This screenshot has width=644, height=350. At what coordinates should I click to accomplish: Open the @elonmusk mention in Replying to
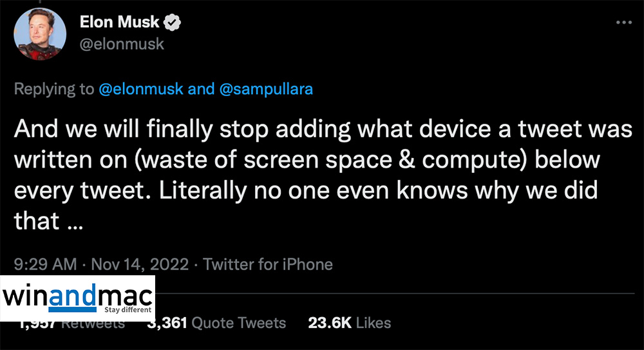point(141,89)
